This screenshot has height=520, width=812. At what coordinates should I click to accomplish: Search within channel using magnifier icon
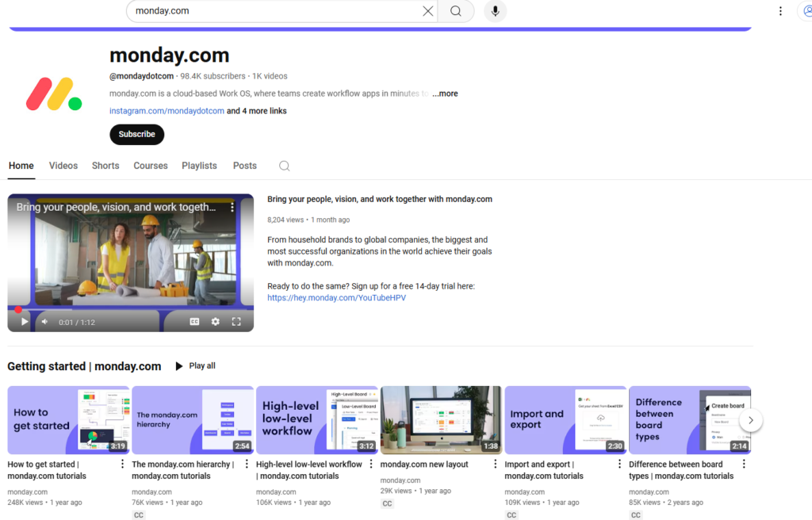coord(285,166)
